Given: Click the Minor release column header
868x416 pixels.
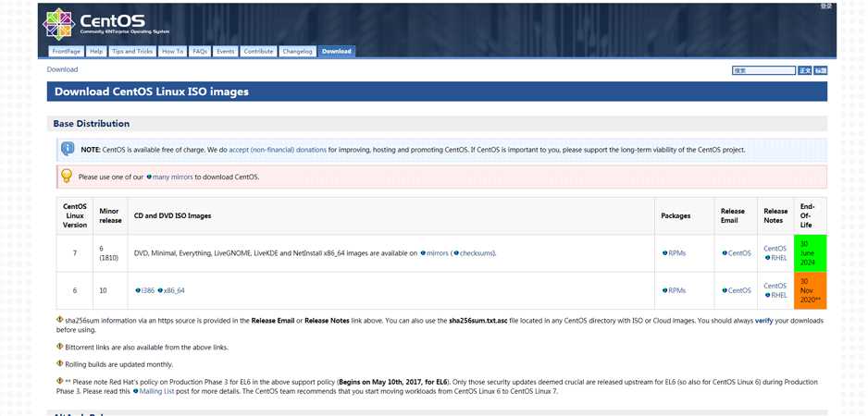Looking at the screenshot, I should tap(110, 215).
